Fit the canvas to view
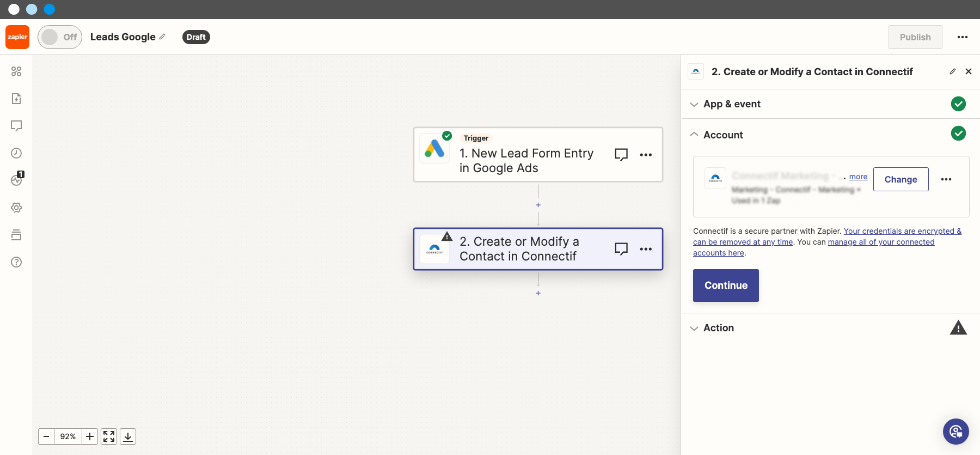980x455 pixels. (x=109, y=436)
